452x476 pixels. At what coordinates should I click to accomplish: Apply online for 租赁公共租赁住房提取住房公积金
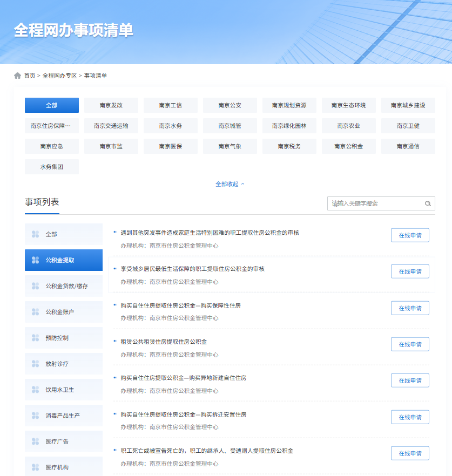click(x=410, y=344)
